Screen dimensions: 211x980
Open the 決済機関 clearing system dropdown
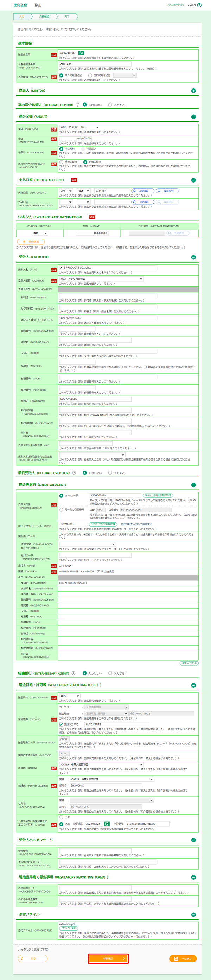87,544
